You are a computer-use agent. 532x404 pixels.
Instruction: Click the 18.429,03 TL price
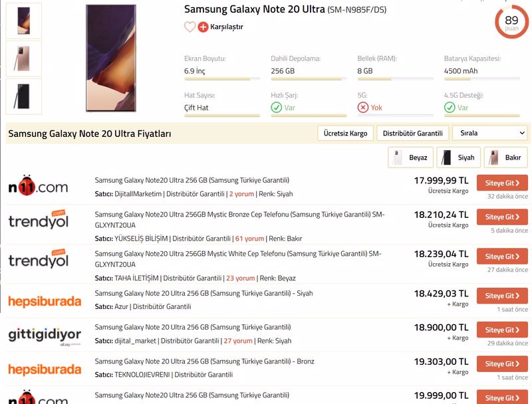pyautogui.click(x=441, y=294)
